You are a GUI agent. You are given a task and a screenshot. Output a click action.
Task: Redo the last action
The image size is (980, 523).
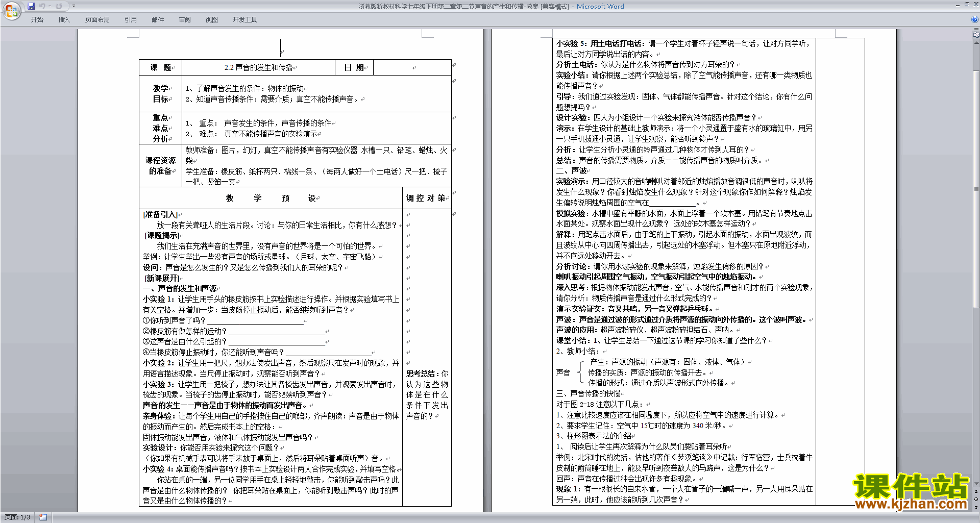(x=59, y=6)
